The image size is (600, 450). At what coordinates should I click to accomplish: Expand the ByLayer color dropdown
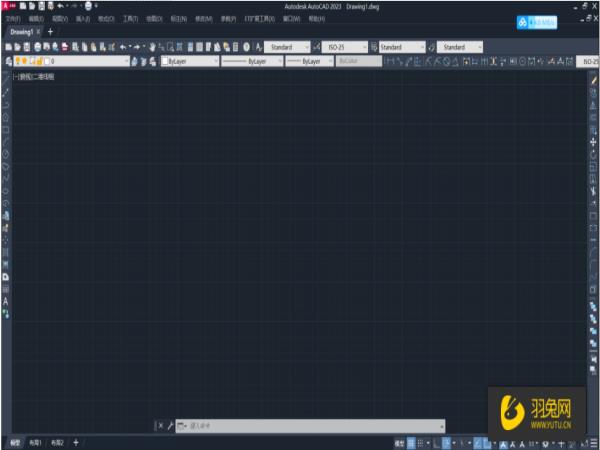click(x=190, y=61)
